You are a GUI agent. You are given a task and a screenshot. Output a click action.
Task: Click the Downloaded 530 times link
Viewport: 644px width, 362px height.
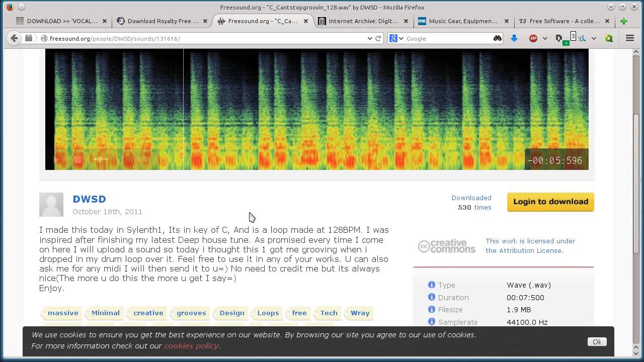(471, 203)
